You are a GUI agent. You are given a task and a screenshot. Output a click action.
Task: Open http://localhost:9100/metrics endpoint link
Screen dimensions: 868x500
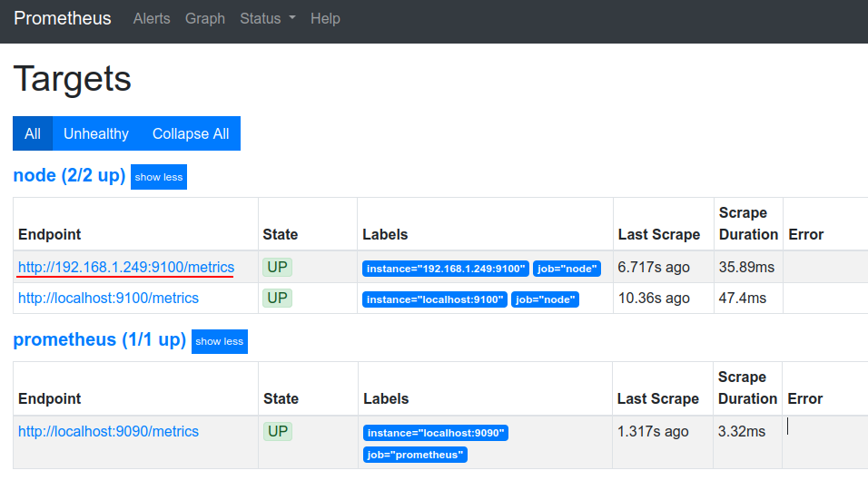pos(109,299)
